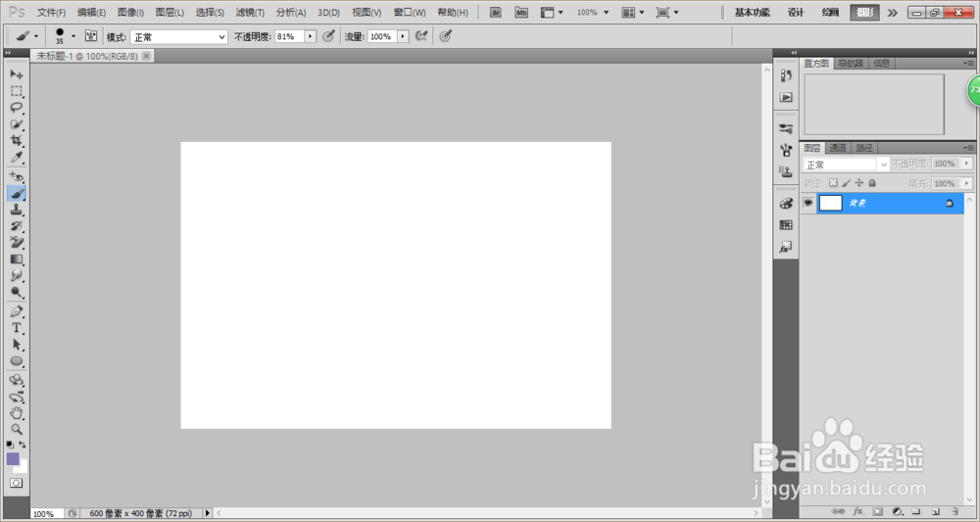This screenshot has height=522, width=980.
Task: Reset default foreground and background colors
Action: (x=10, y=445)
